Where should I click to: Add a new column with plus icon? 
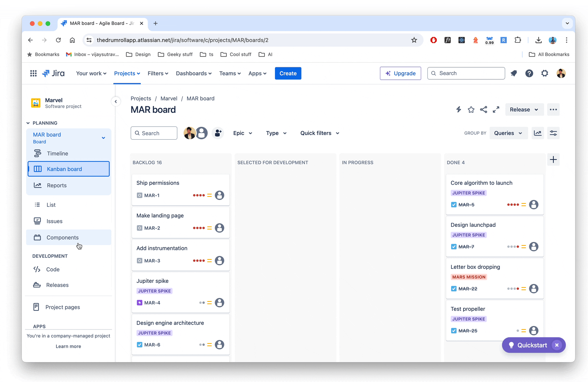coord(553,159)
